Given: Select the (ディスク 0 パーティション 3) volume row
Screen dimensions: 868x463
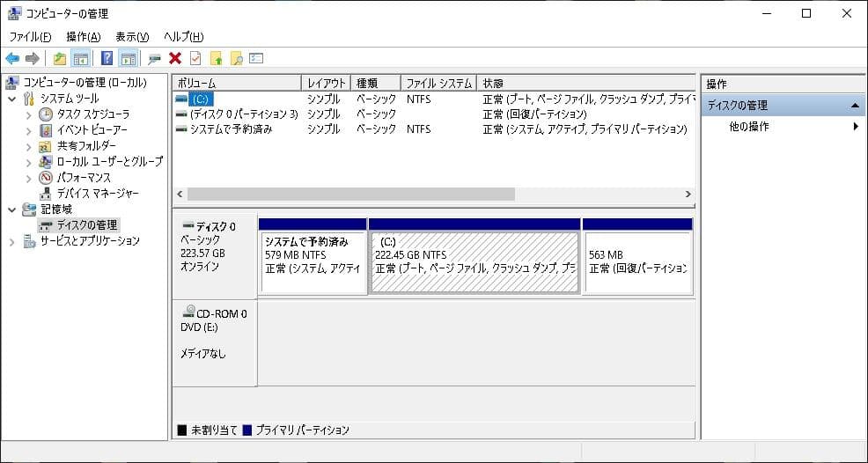Looking at the screenshot, I should pyautogui.click(x=434, y=114).
